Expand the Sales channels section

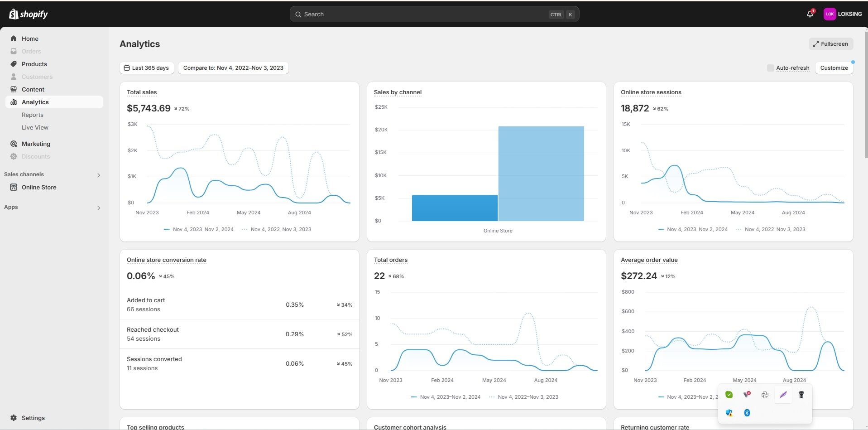point(99,175)
